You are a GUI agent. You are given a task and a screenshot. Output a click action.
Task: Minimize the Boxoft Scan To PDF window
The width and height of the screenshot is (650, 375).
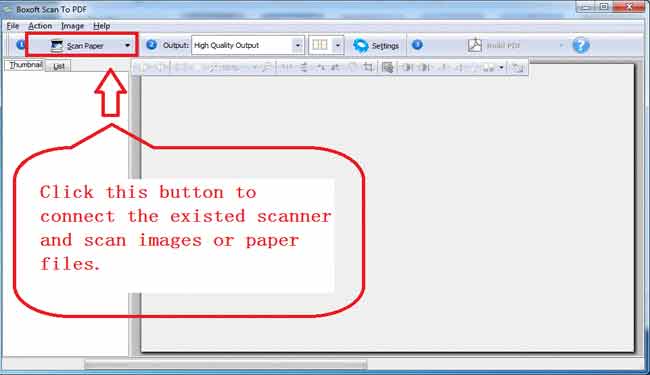[x=586, y=7]
